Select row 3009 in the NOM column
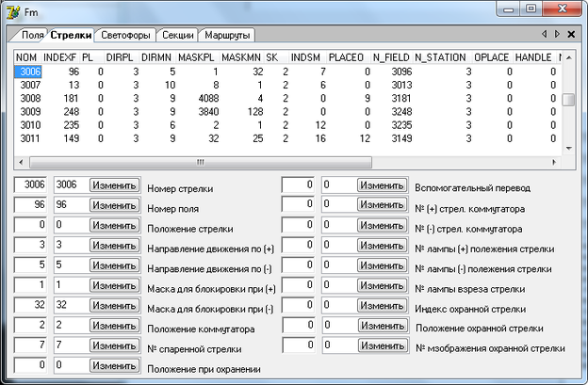The width and height of the screenshot is (588, 385). 28,111
